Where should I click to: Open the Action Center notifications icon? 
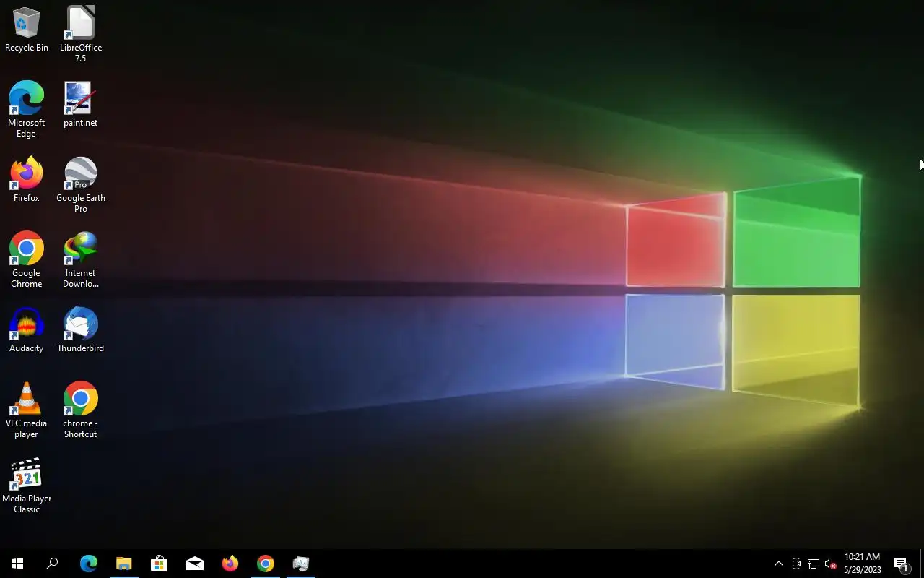(x=902, y=564)
